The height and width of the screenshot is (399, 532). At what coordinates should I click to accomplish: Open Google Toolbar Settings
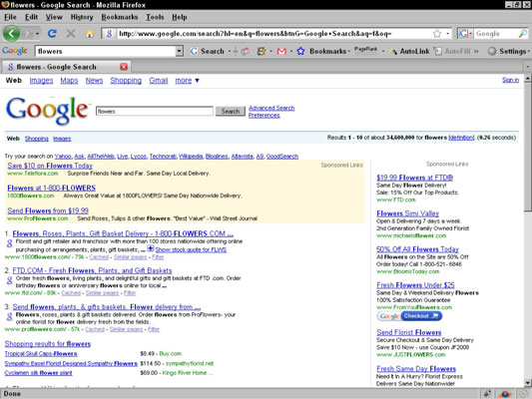[x=509, y=51]
